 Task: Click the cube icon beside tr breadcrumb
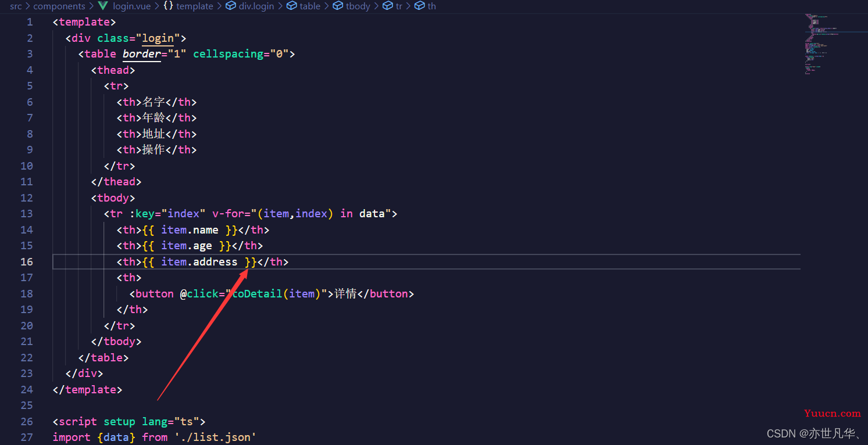click(x=388, y=6)
